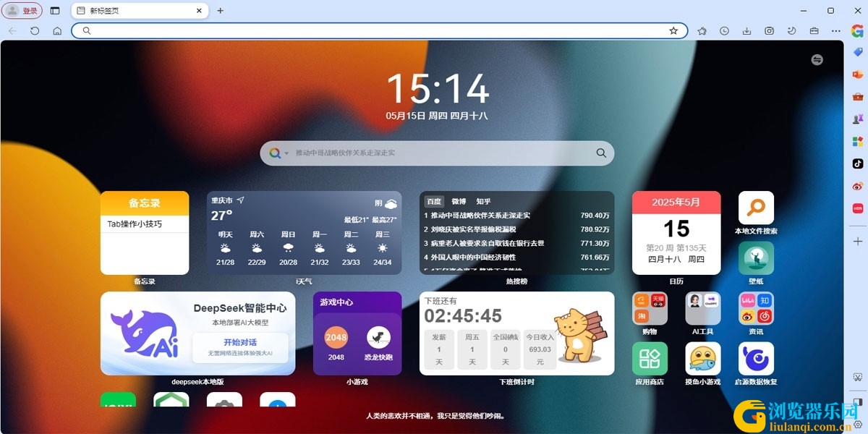Screen dimensions: 868x434
Task: Expand the 购物 folder
Action: 650,309
